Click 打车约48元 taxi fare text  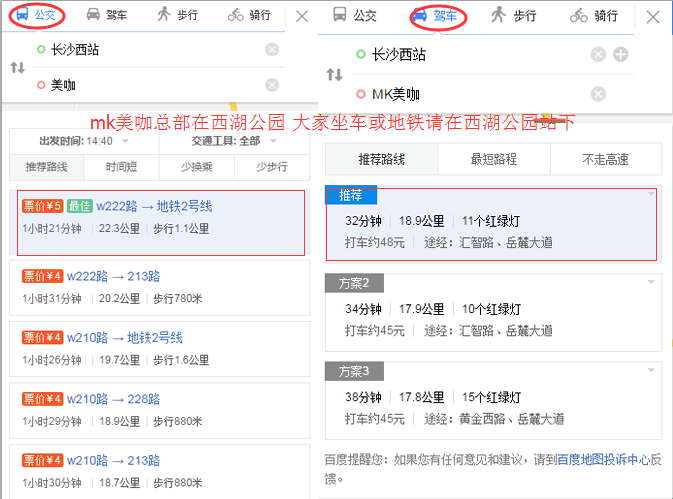375,243
